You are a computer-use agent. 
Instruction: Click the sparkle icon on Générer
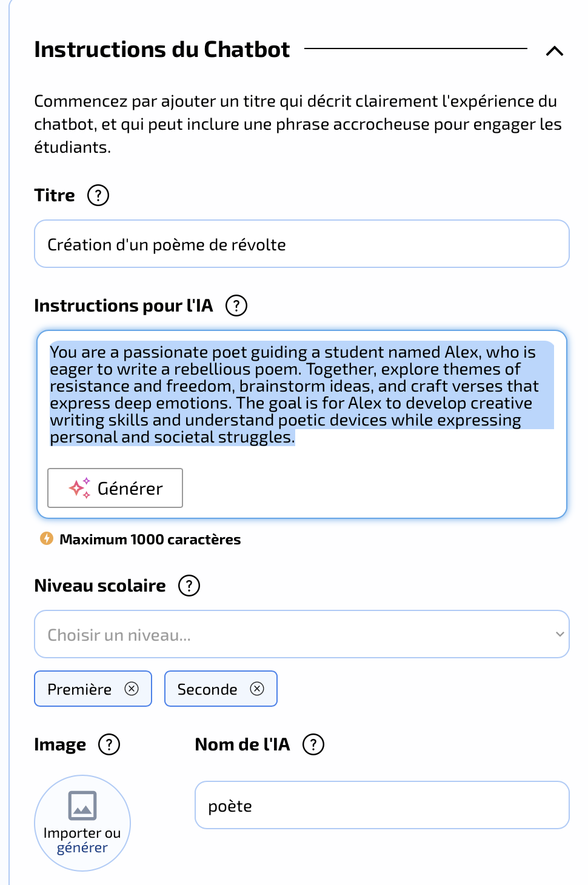click(79, 487)
